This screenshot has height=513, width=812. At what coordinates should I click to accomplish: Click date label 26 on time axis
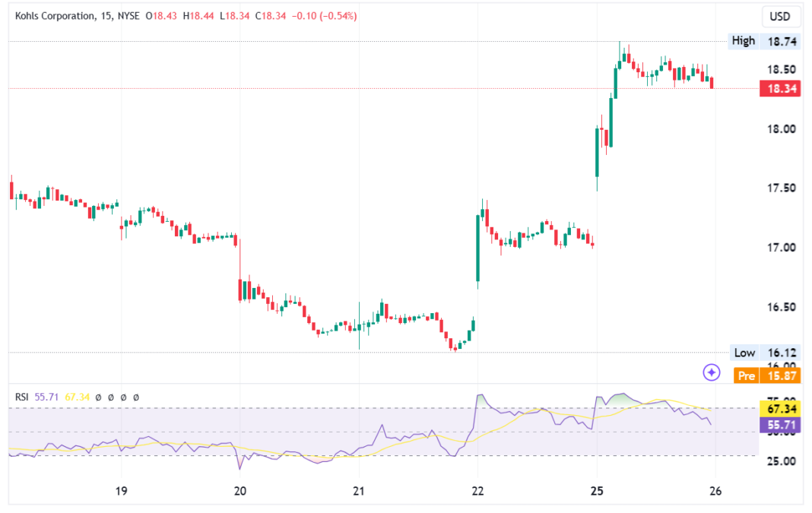point(715,491)
